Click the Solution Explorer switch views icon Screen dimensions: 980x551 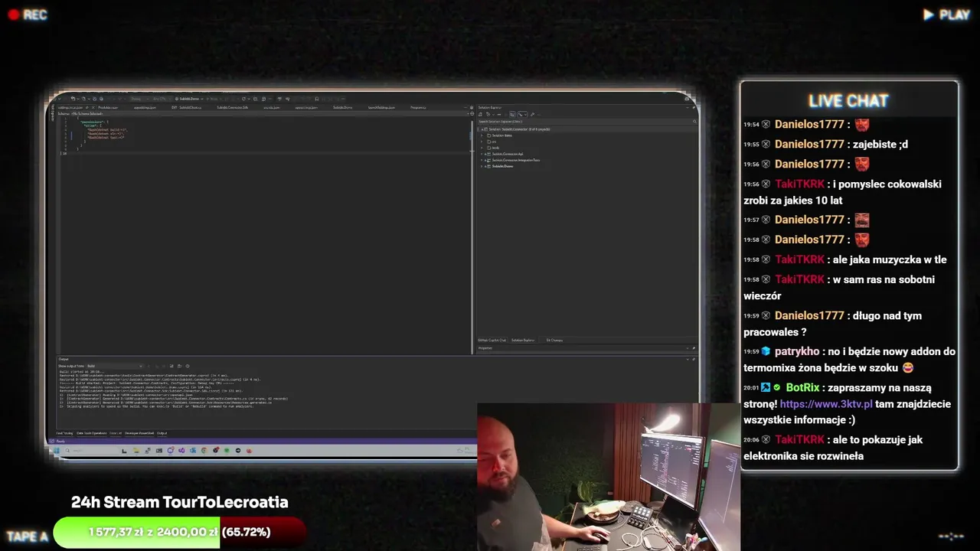click(480, 115)
